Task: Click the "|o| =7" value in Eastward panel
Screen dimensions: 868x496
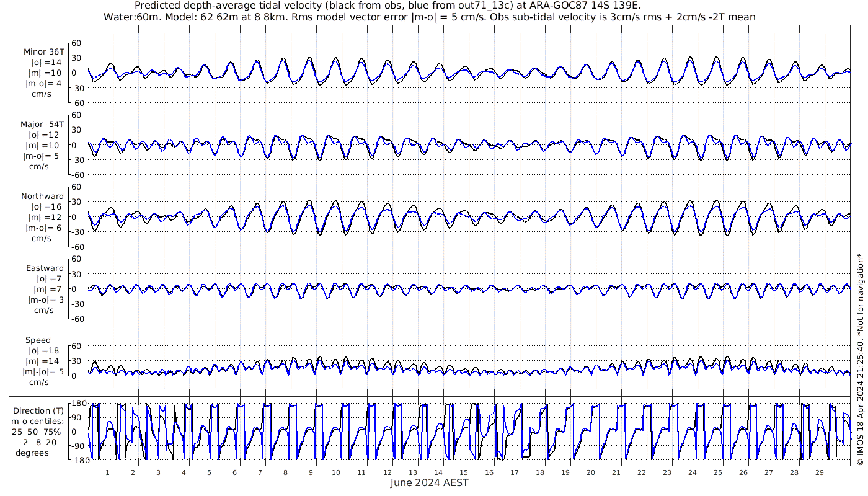Action: tap(46, 278)
